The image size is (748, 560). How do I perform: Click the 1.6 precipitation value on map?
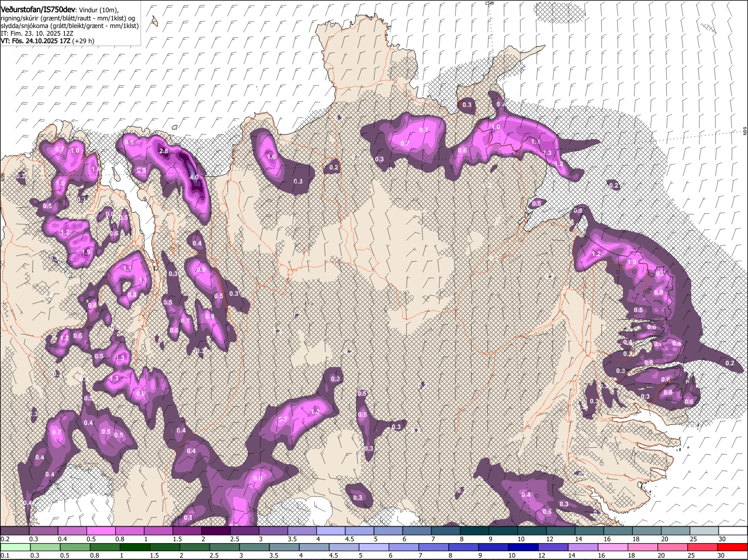(271, 157)
